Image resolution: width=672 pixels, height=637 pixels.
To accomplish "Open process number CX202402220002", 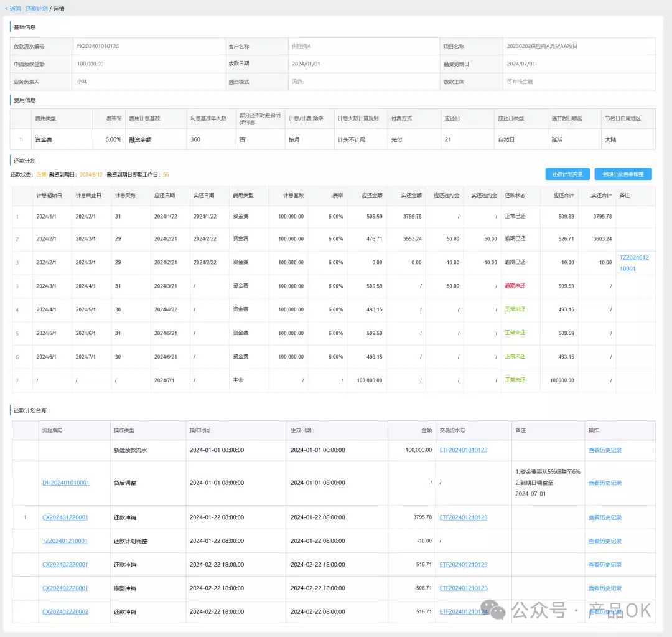I will (x=65, y=611).
